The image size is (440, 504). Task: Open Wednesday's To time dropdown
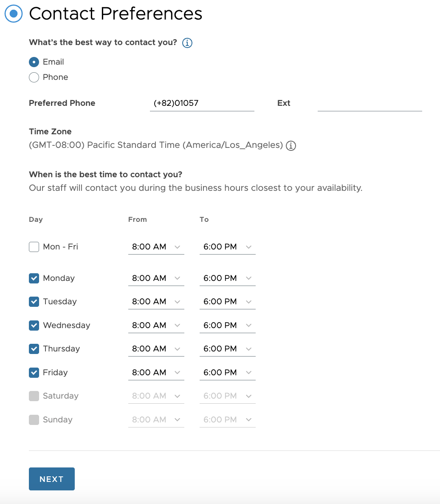(x=227, y=326)
